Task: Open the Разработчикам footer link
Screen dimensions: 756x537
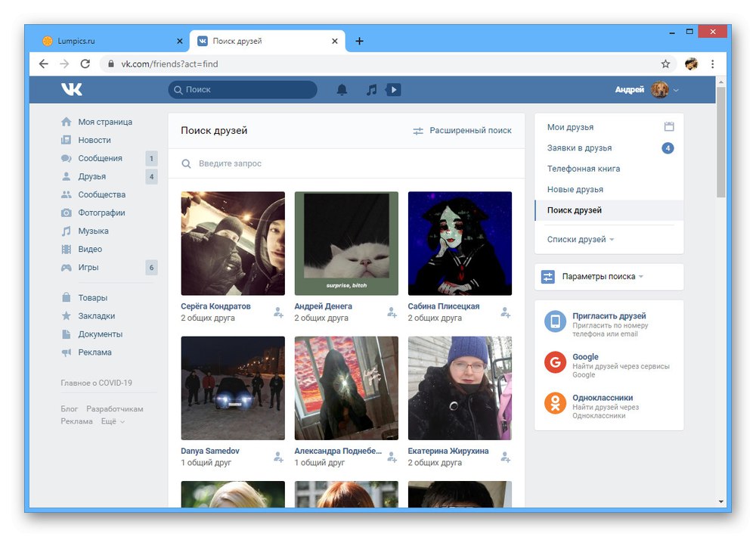Action: pyautogui.click(x=115, y=408)
